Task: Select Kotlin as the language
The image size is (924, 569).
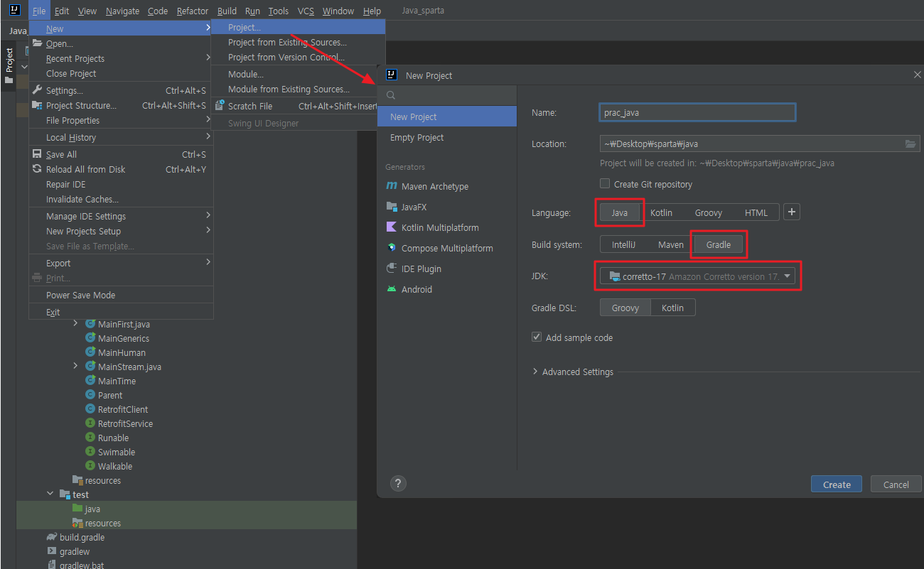Action: pos(661,212)
